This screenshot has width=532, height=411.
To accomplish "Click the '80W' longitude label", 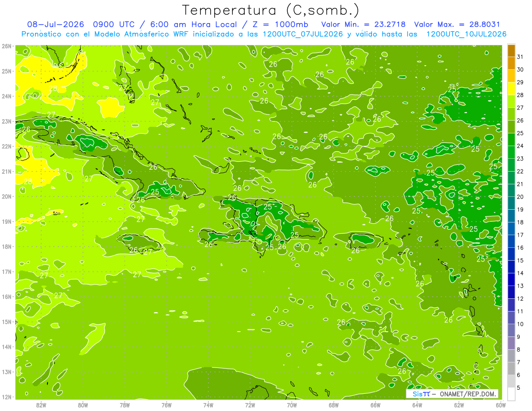I will 83,405.
